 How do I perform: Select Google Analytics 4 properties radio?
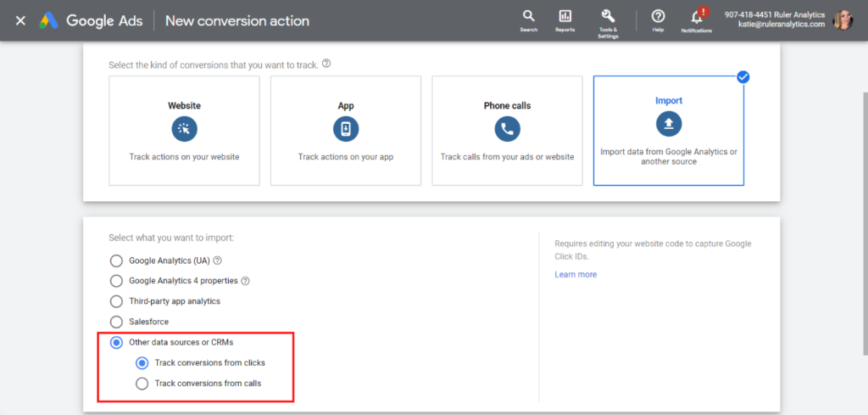point(116,281)
